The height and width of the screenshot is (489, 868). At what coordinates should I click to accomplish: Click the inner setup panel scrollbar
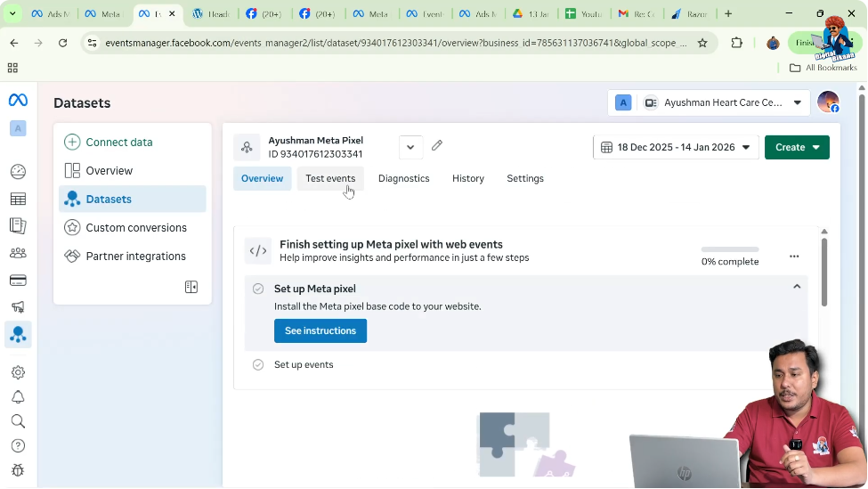[x=823, y=272]
